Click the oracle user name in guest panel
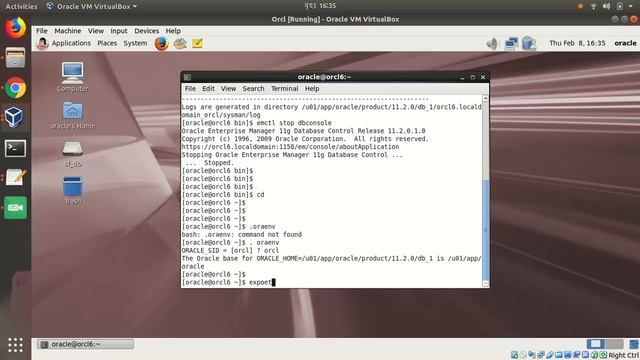The height and width of the screenshot is (360, 640). (x=625, y=43)
